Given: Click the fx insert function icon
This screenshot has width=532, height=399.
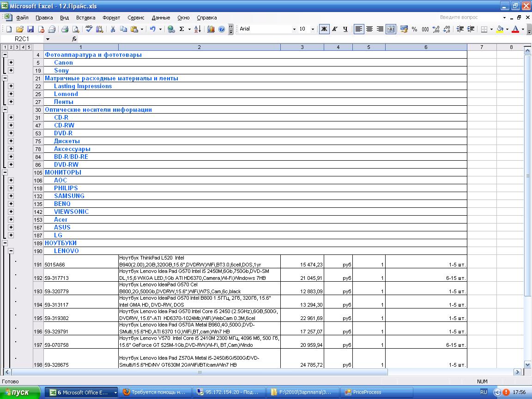Looking at the screenshot, I should coord(74,39).
